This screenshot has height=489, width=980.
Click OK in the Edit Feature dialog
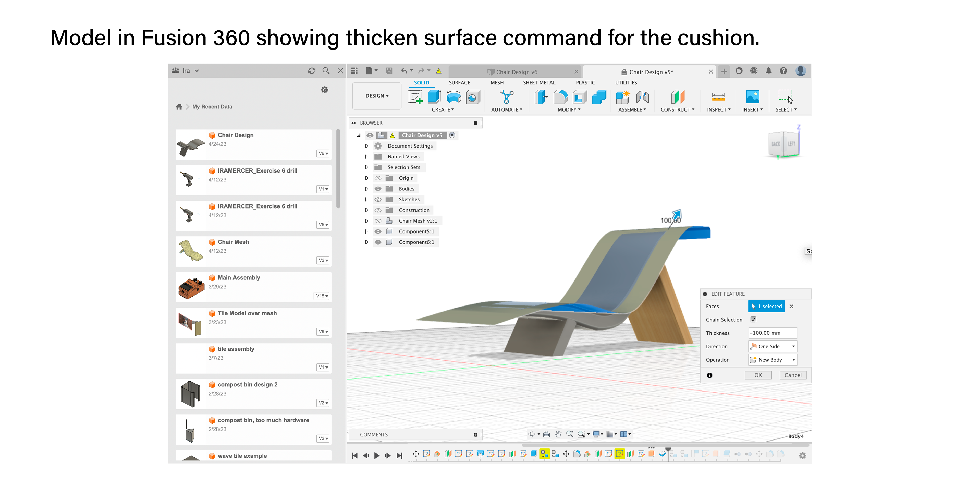point(758,375)
